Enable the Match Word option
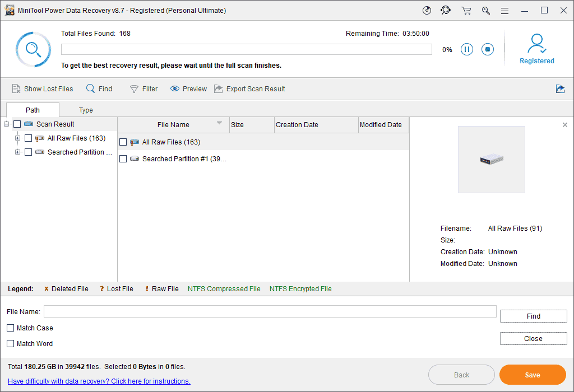 pyautogui.click(x=10, y=343)
